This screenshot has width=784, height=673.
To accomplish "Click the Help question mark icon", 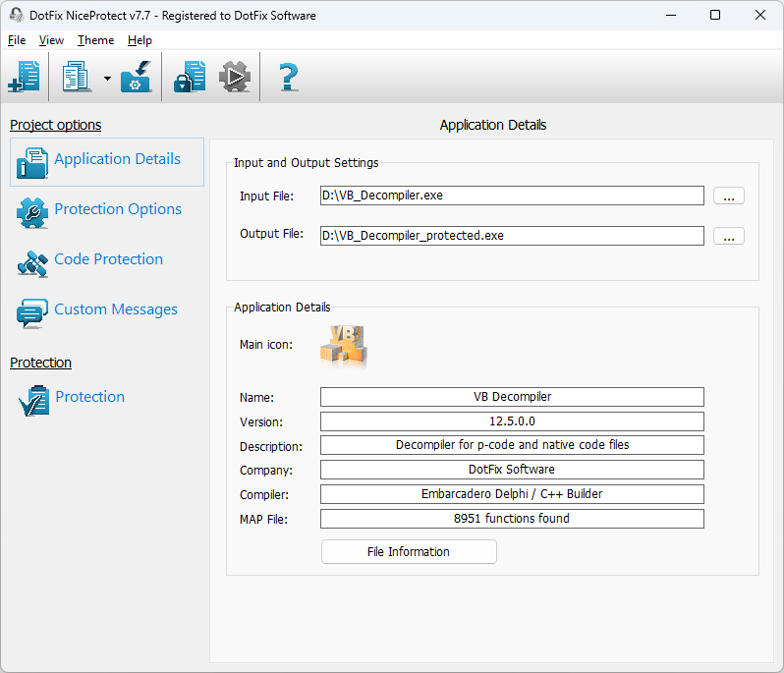I will (289, 77).
